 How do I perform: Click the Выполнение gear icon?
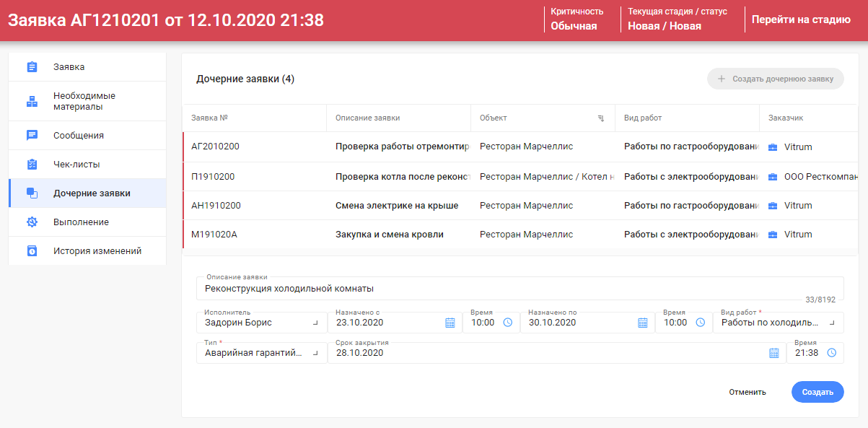click(x=32, y=222)
